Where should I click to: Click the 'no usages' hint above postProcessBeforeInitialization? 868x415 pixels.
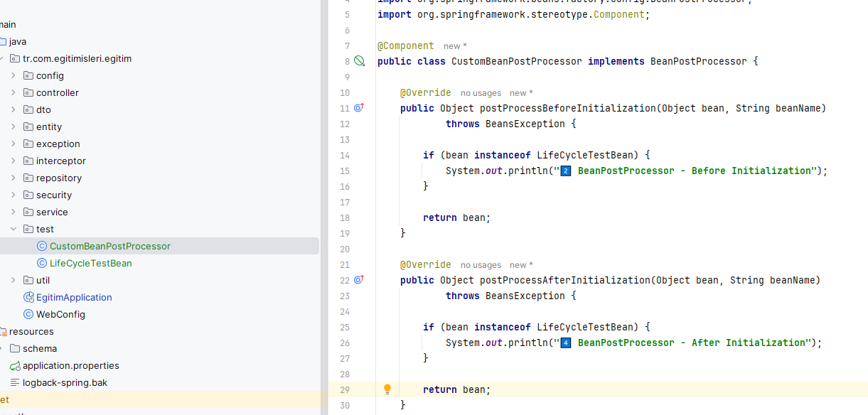481,92
